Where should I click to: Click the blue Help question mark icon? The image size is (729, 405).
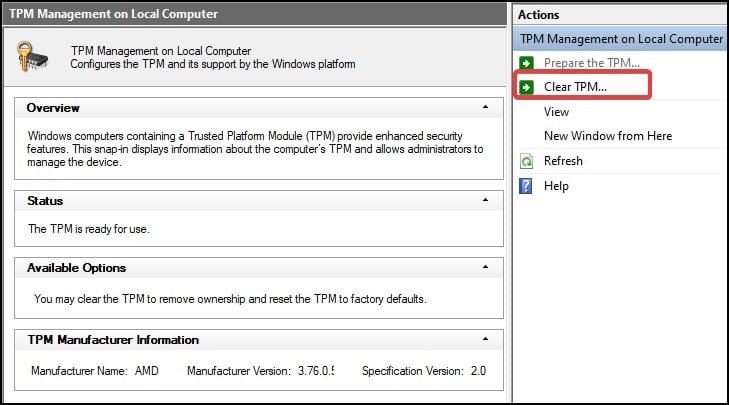tap(526, 186)
